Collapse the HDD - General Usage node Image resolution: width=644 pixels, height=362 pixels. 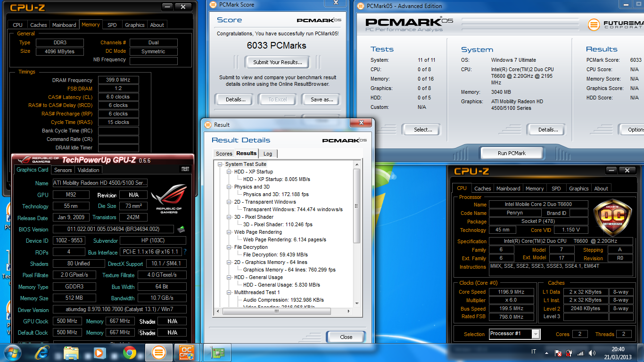(229, 277)
